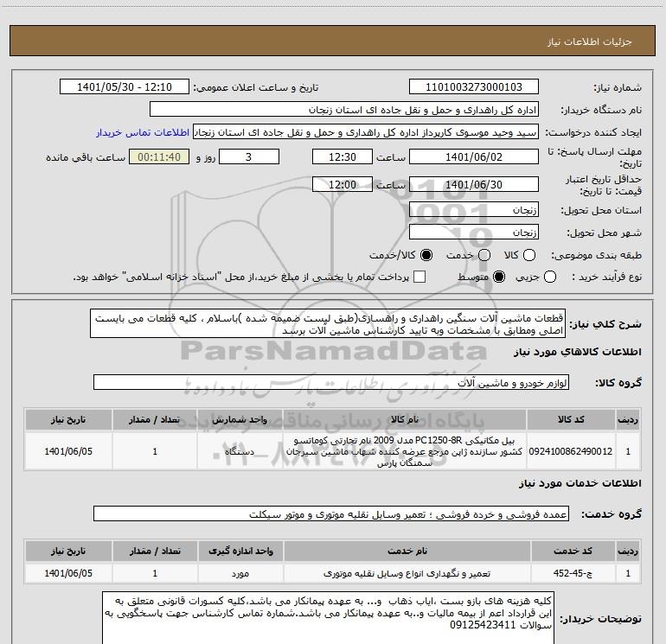This screenshot has height=644, width=666.
Task: Click the goods name cell بیل مکانیکی PC1250-8R
Action: click(405, 451)
